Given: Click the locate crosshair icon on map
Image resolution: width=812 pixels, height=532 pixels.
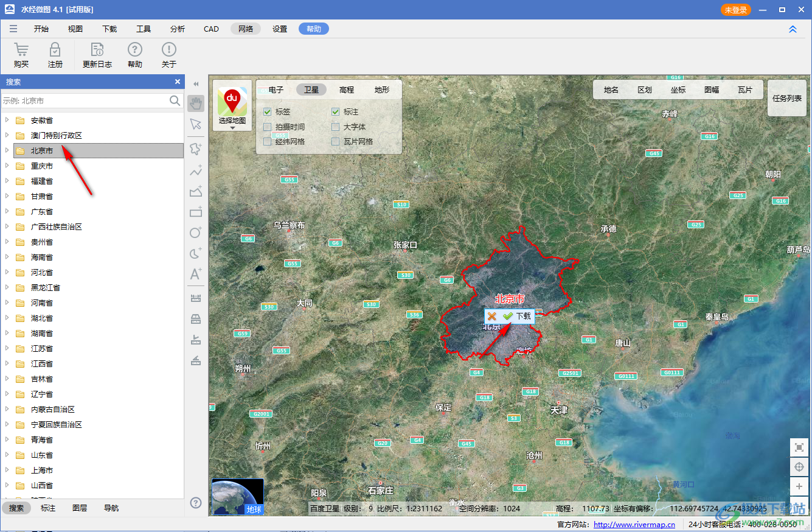Looking at the screenshot, I should [x=799, y=467].
